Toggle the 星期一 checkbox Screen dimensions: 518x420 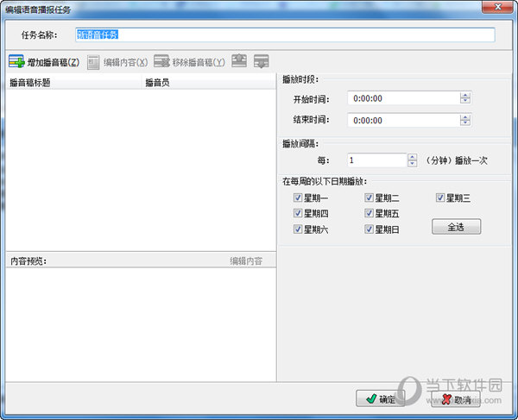coord(298,197)
